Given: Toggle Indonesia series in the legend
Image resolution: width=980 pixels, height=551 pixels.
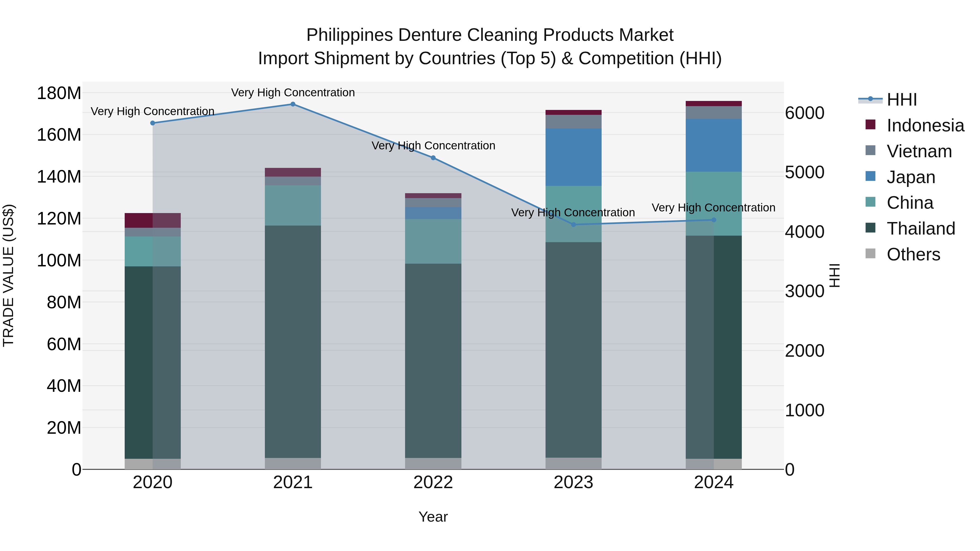Looking at the screenshot, I should click(915, 125).
